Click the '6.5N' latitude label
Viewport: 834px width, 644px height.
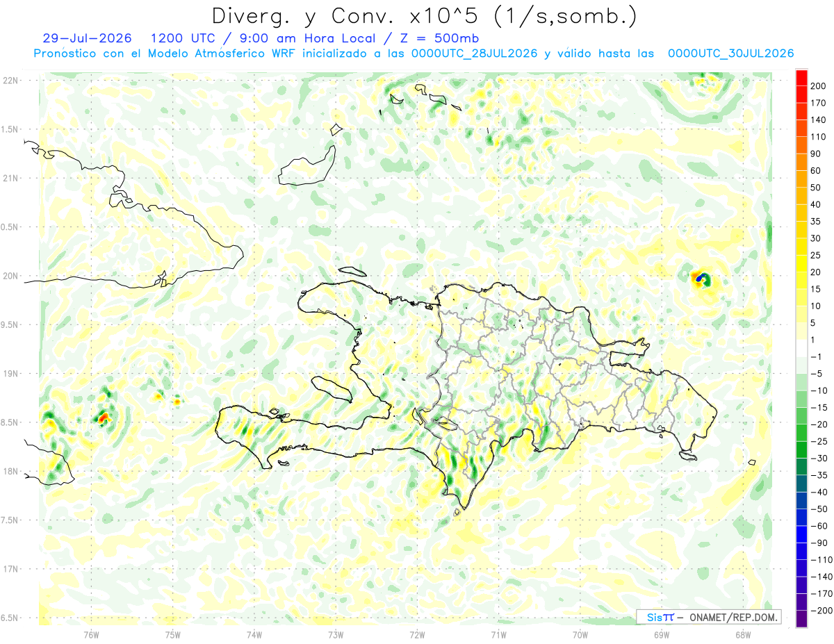[10, 618]
